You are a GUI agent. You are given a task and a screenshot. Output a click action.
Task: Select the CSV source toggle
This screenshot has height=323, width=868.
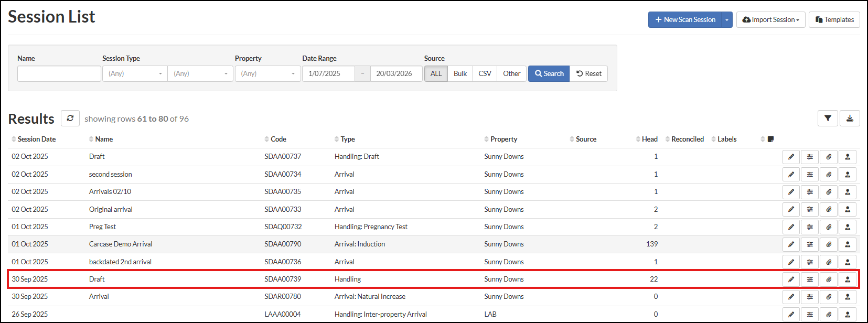tap(485, 74)
